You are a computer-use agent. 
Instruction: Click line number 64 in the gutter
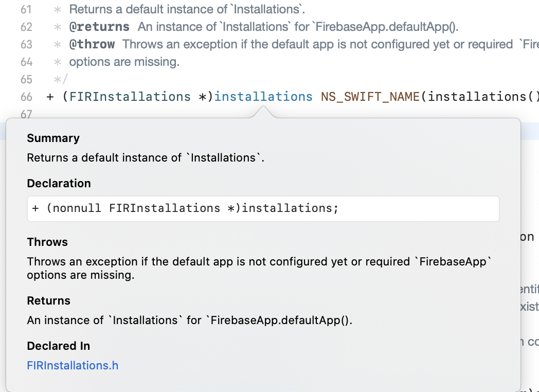click(x=26, y=62)
